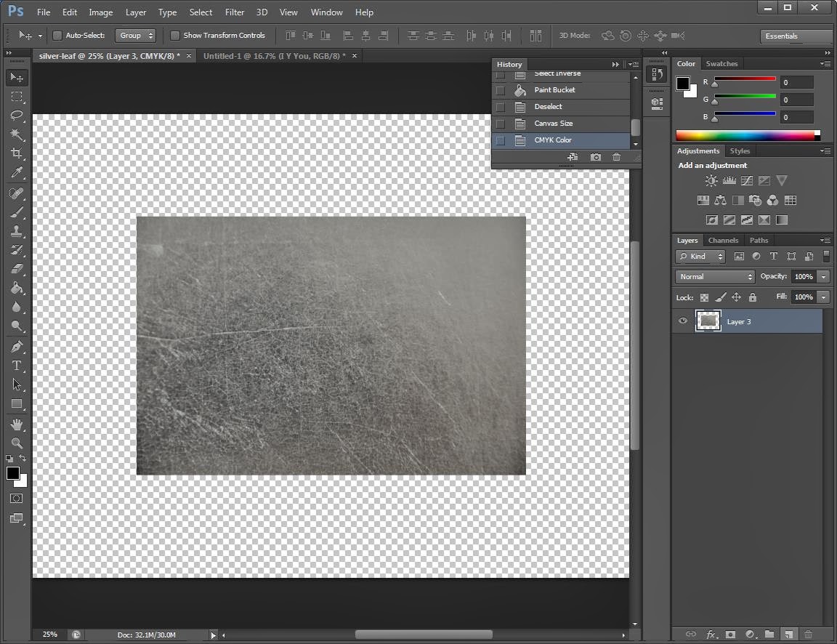Click the Deselect history state
Image resolution: width=837 pixels, height=644 pixels.
point(549,107)
